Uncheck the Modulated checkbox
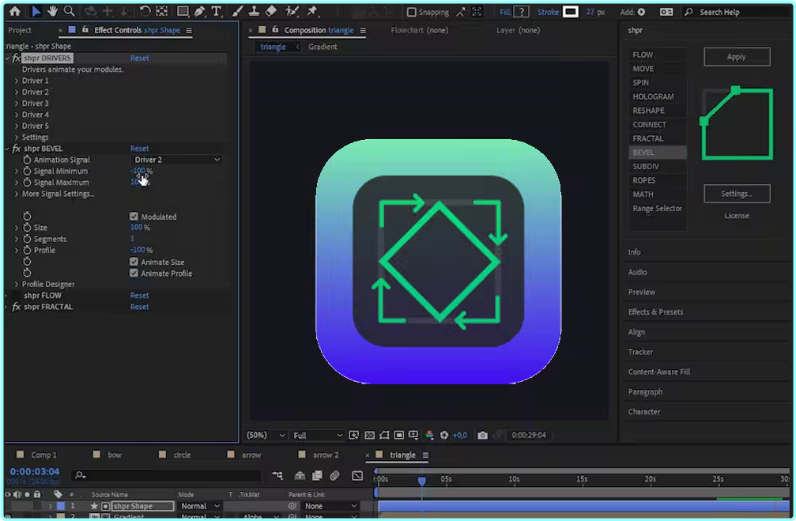The image size is (796, 521). pyautogui.click(x=134, y=217)
